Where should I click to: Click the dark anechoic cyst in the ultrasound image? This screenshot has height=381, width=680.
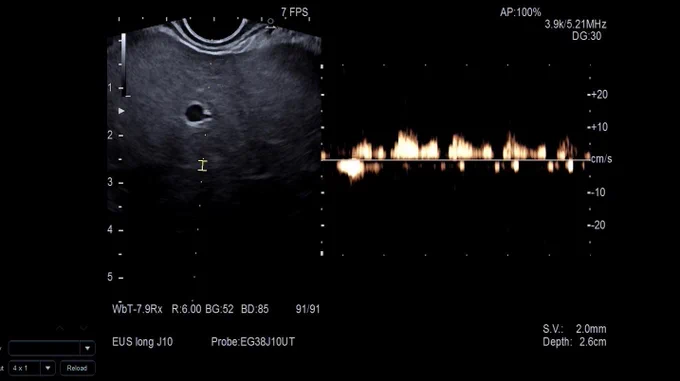pyautogui.click(x=195, y=113)
